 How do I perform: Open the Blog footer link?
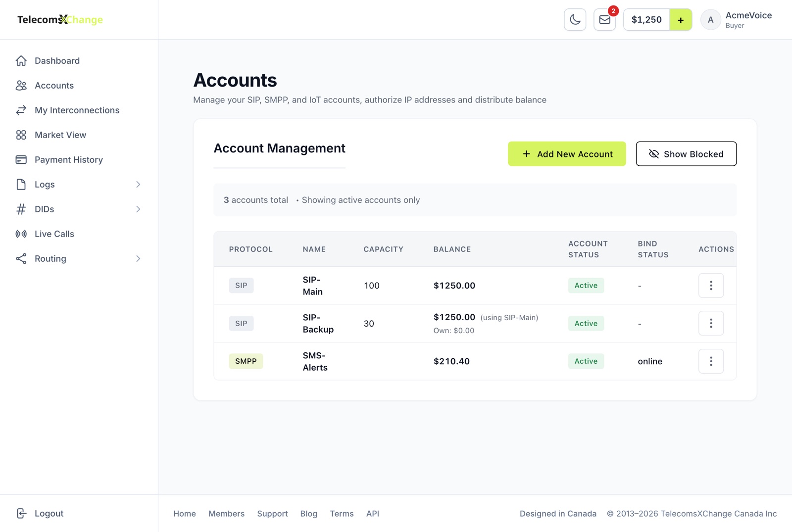(308, 514)
